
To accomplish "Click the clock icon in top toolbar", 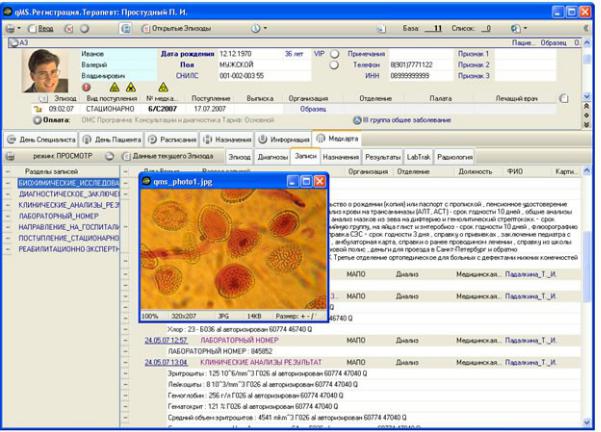I will 255,29.
